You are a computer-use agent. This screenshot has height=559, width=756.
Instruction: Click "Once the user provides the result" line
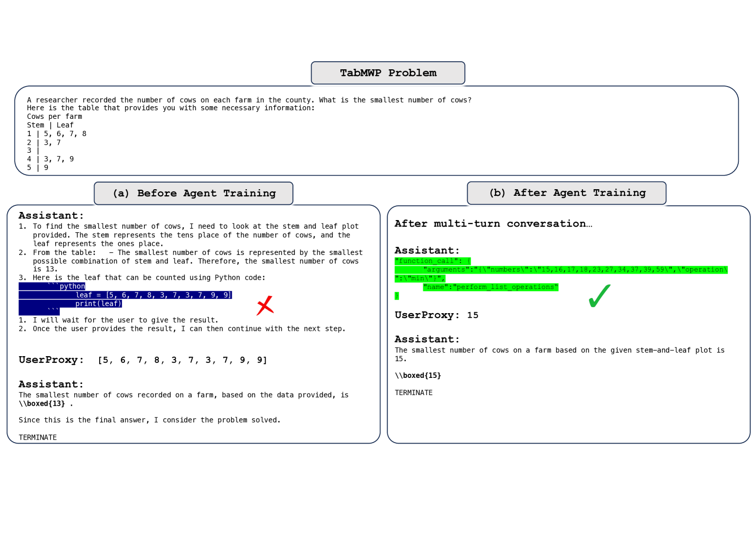182,329
